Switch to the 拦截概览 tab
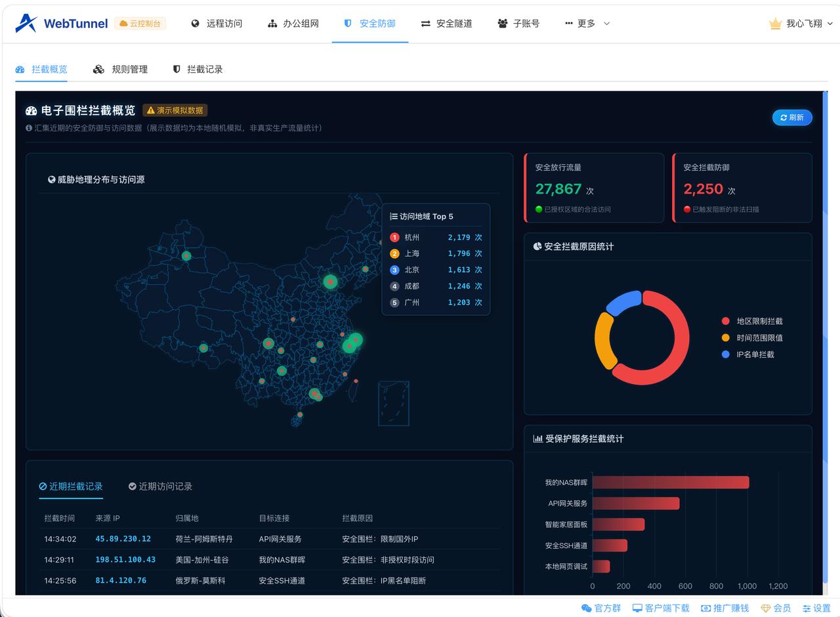840x617 pixels. point(41,69)
